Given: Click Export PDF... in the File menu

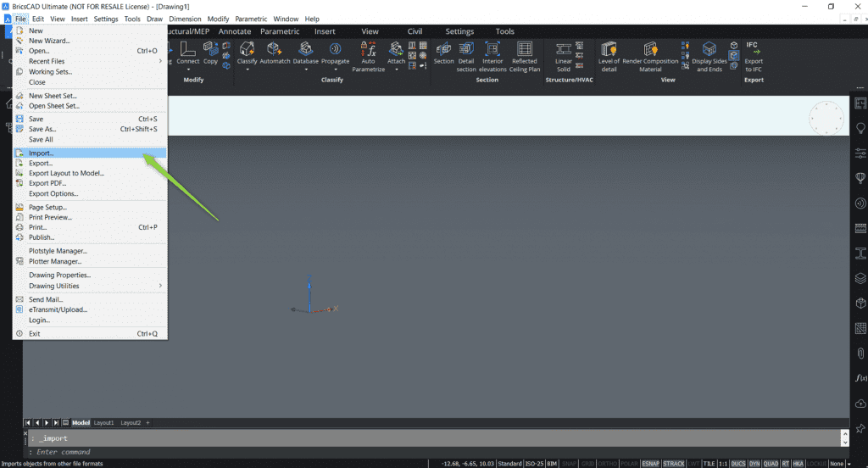Looking at the screenshot, I should click(x=47, y=183).
